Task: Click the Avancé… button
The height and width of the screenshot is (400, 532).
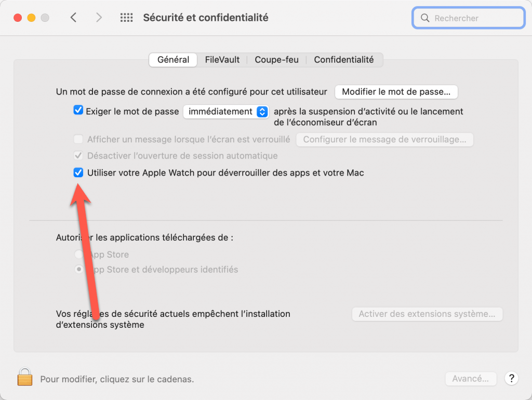Action: coord(471,379)
